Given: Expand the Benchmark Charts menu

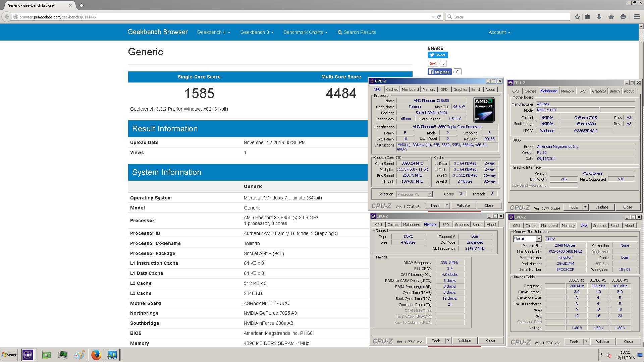Looking at the screenshot, I should point(306,32).
